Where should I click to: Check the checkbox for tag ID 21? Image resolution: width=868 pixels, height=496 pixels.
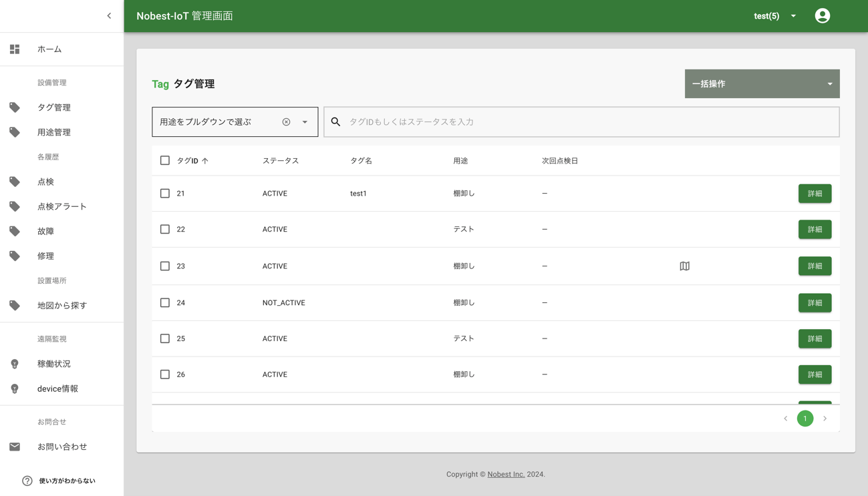(164, 193)
